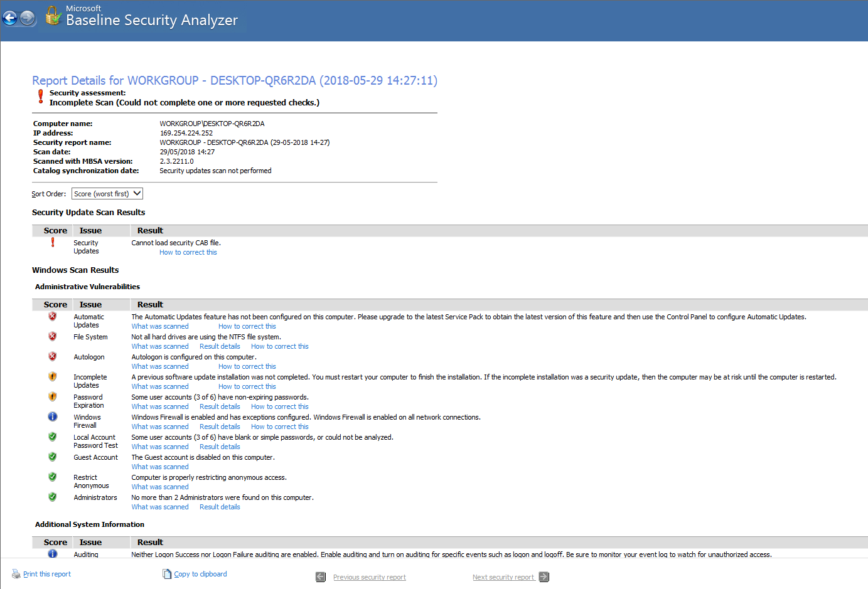Go to 'Next security report' link
868x589 pixels.
503,577
